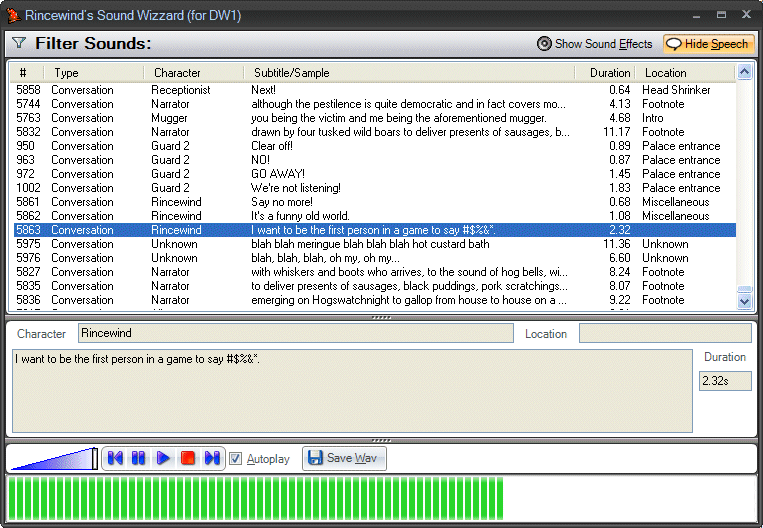This screenshot has height=528, width=763.
Task: Select row 5861 'Say no more!'
Action: click(x=375, y=202)
